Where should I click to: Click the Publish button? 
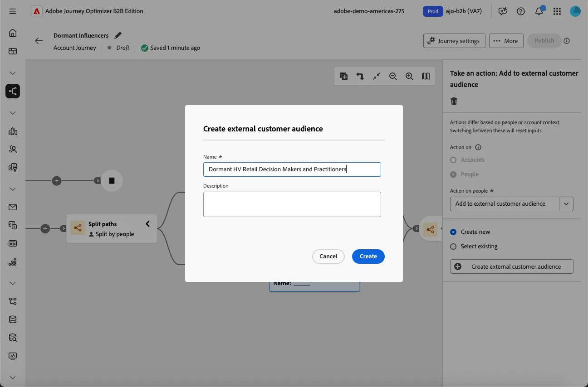[544, 41]
